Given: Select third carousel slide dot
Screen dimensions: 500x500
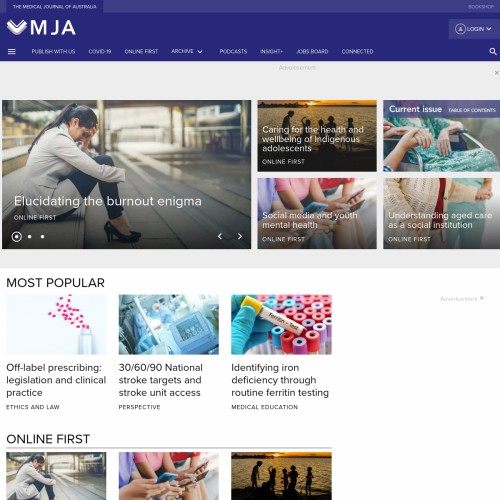Looking at the screenshot, I should [42, 237].
